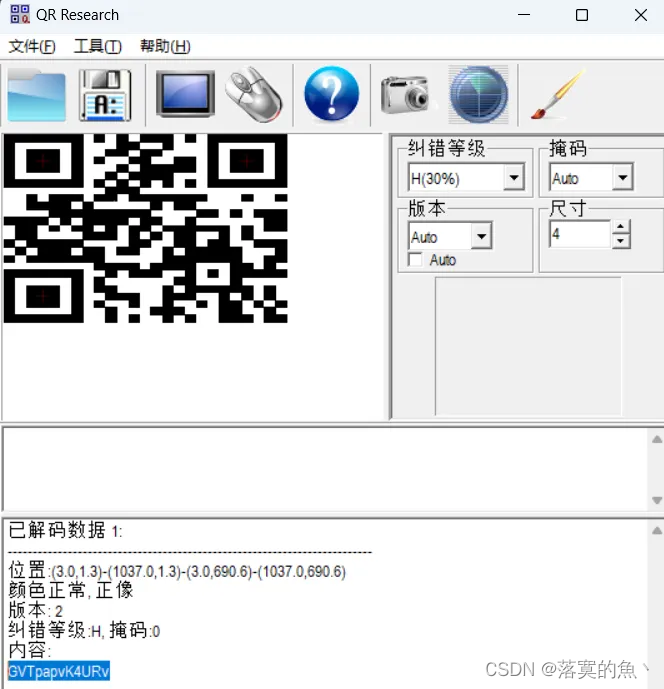This screenshot has height=689, width=664.
Task: Capture screen with the monitor icon
Action: pyautogui.click(x=185, y=94)
